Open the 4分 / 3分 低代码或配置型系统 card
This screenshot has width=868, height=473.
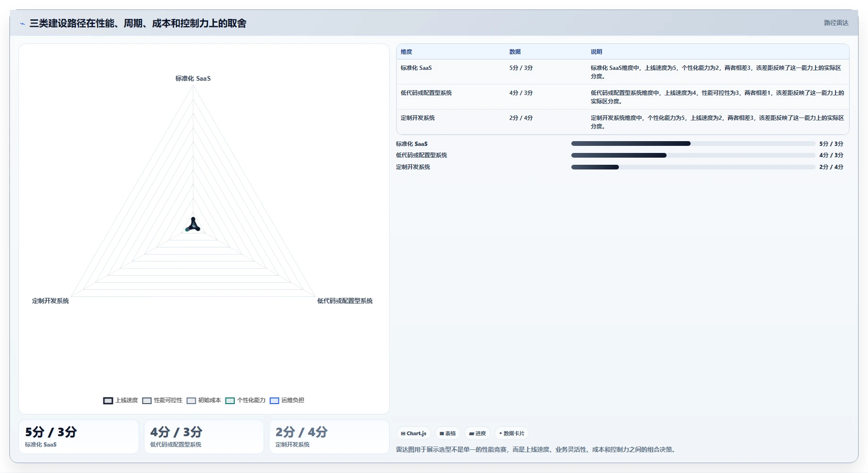(204, 437)
